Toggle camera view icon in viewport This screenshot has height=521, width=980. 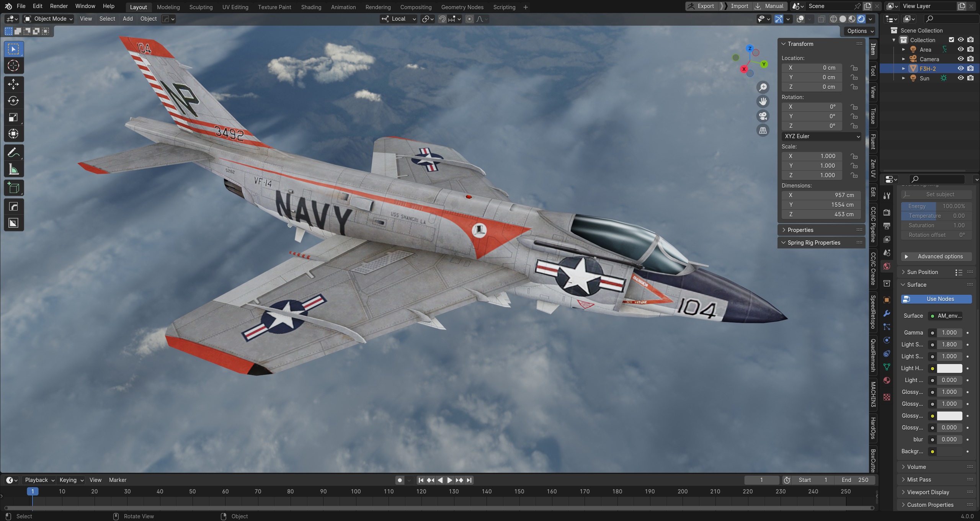coord(763,116)
